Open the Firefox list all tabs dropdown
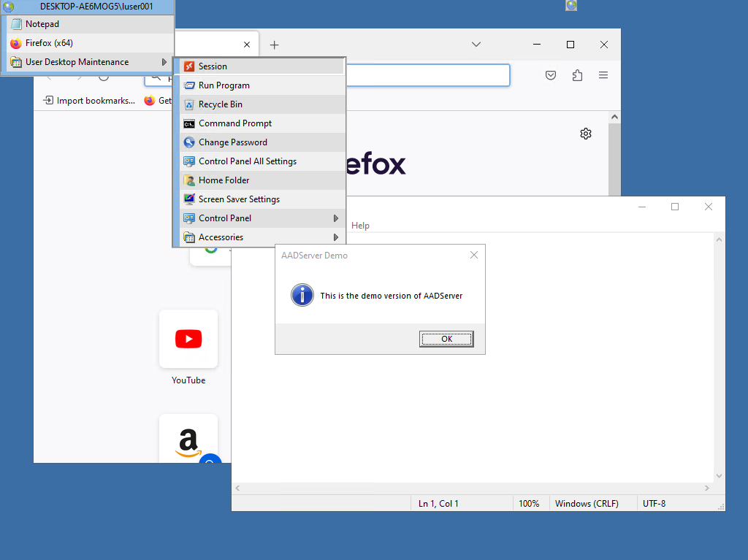 pos(476,45)
